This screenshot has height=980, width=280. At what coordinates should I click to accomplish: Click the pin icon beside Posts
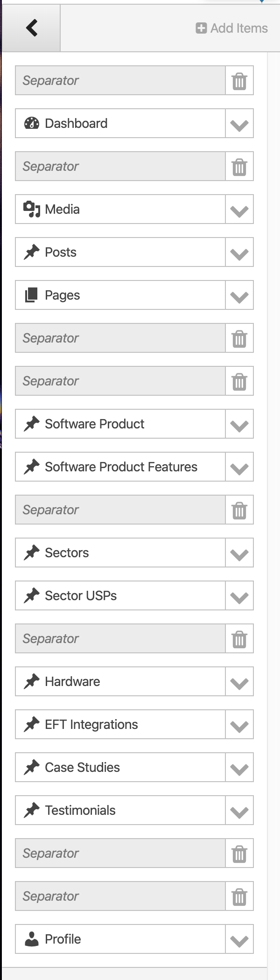pyautogui.click(x=31, y=252)
